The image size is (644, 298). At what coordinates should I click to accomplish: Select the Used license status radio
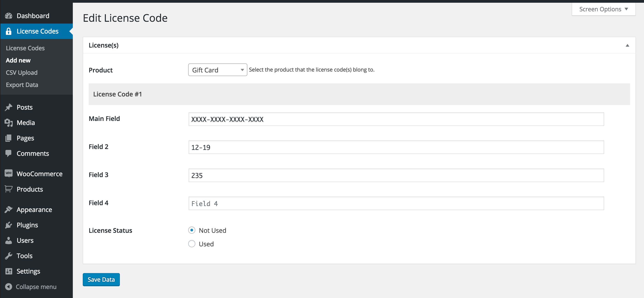pyautogui.click(x=192, y=244)
